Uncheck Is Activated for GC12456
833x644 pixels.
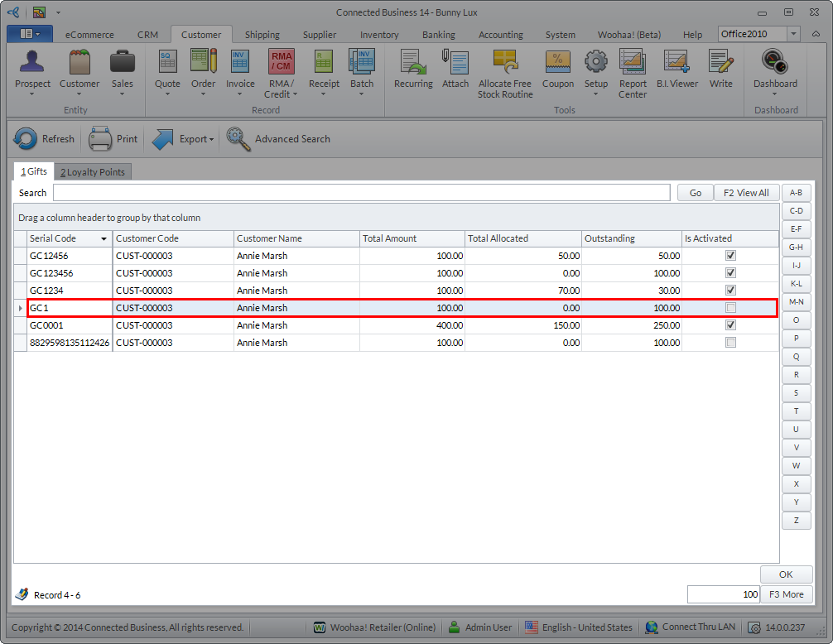click(x=730, y=256)
